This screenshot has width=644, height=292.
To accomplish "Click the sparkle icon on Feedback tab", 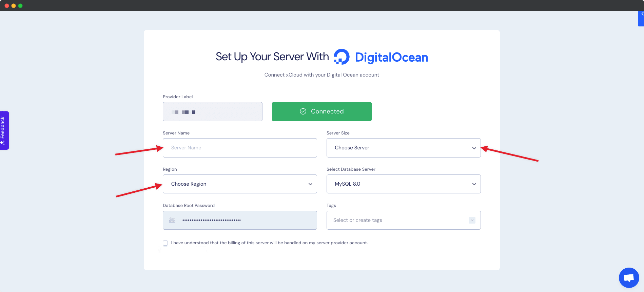I will coord(3,143).
